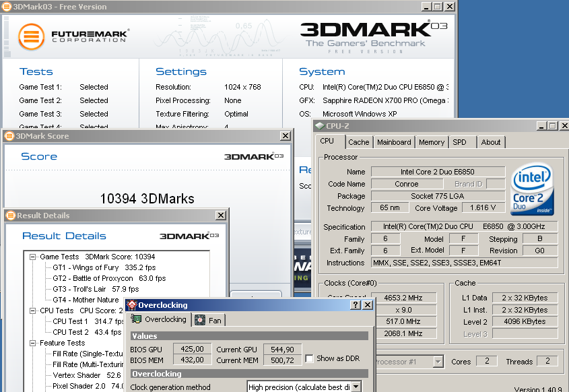569x392 pixels.
Task: Collapse the CPU Tests tree node
Action: click(x=33, y=311)
